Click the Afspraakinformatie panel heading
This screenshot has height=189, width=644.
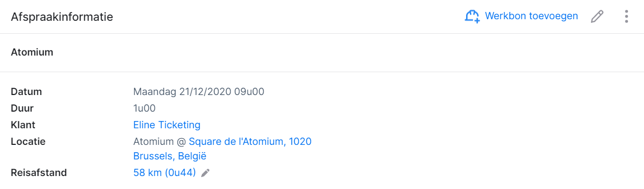coord(62,17)
